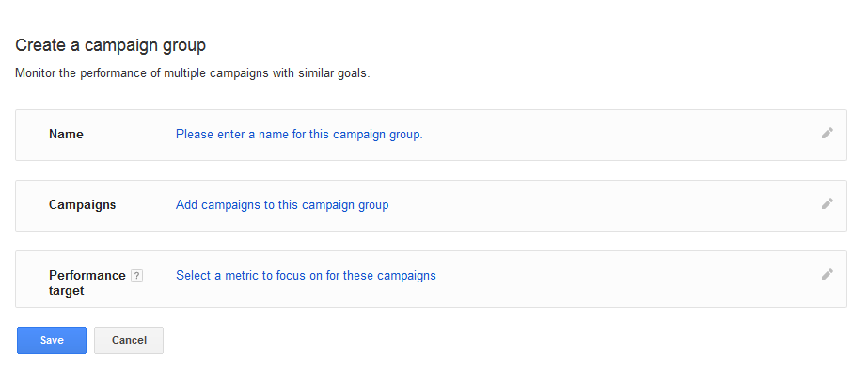The width and height of the screenshot is (868, 370).
Task: Click the pencil edit icon in Name row
Action: (827, 133)
